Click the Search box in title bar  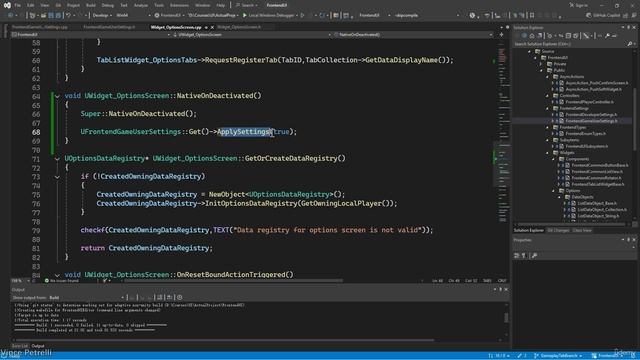(247, 5)
